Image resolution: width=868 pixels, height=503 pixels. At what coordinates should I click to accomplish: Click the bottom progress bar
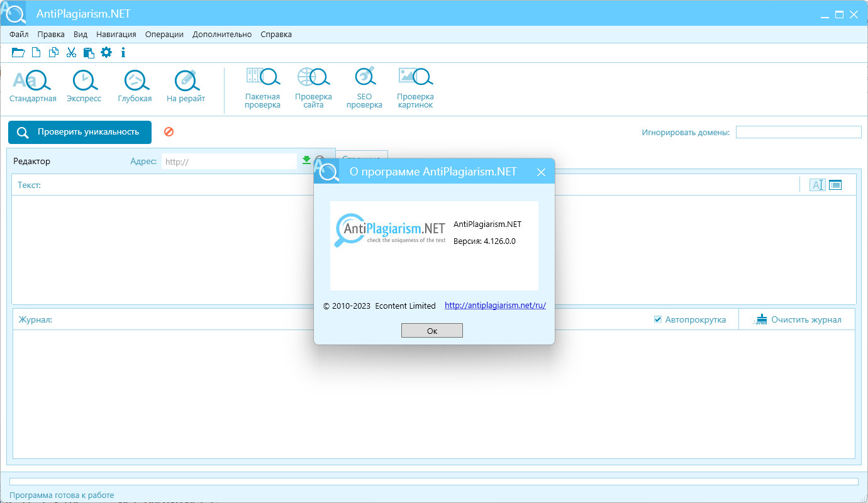pyautogui.click(x=434, y=482)
